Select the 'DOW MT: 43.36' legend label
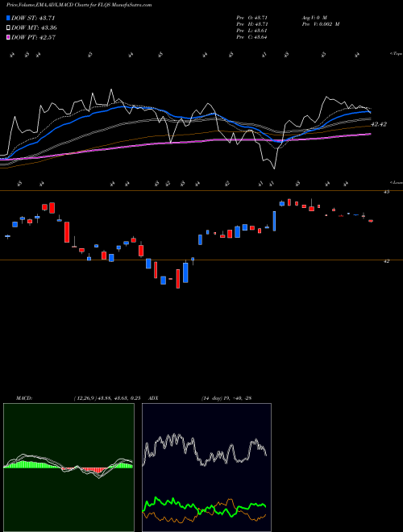 [34, 28]
